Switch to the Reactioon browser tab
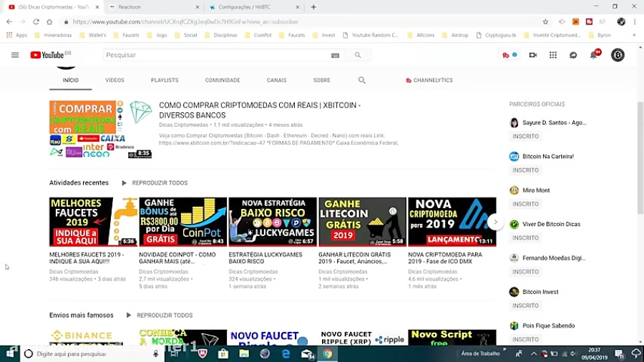Image resolution: width=644 pixels, height=362 pixels. tap(154, 7)
